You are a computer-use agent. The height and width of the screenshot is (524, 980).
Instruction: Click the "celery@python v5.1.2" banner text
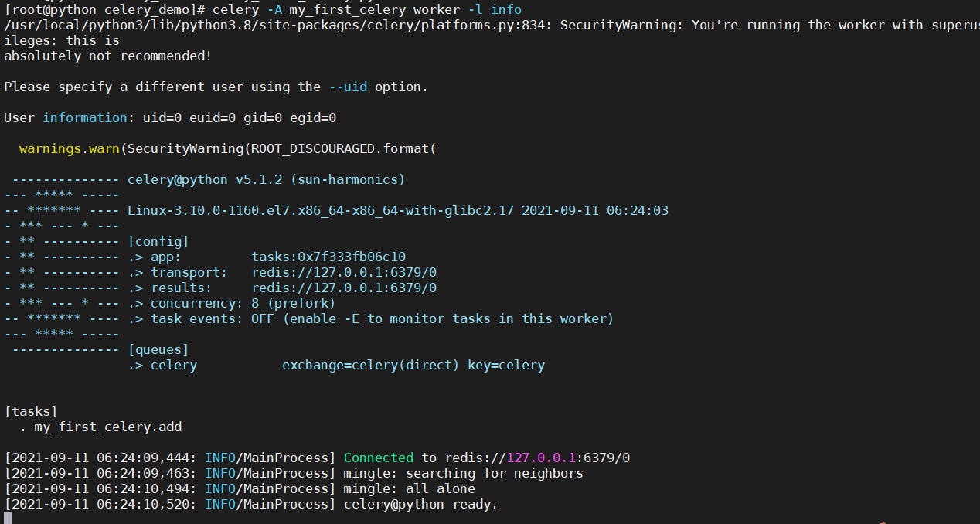pos(205,180)
